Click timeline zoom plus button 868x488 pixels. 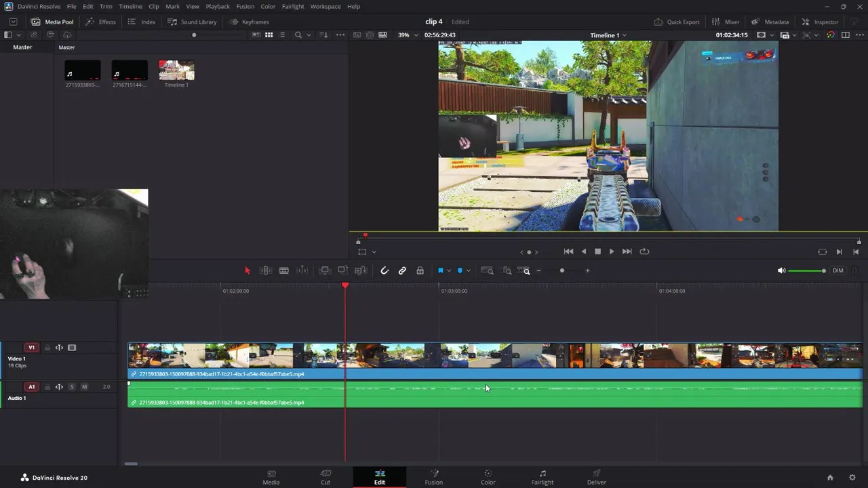pyautogui.click(x=587, y=270)
